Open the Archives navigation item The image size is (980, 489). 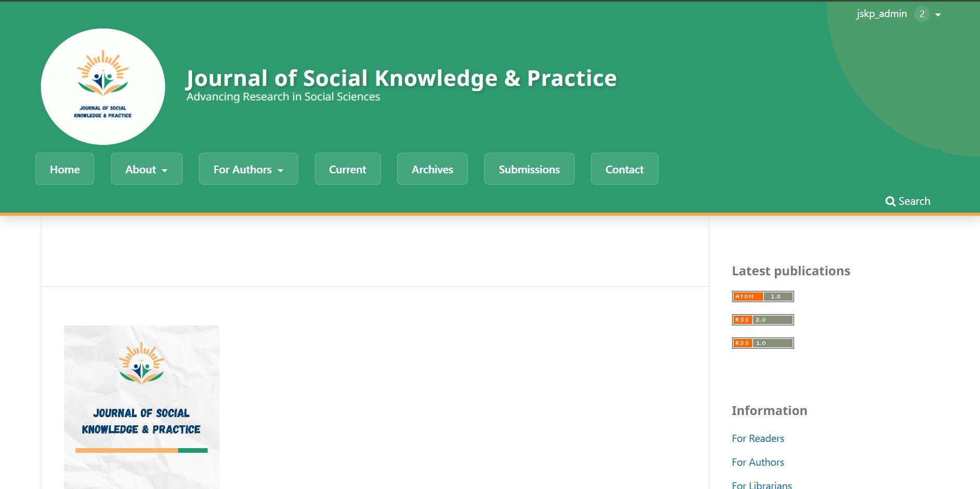[432, 169]
